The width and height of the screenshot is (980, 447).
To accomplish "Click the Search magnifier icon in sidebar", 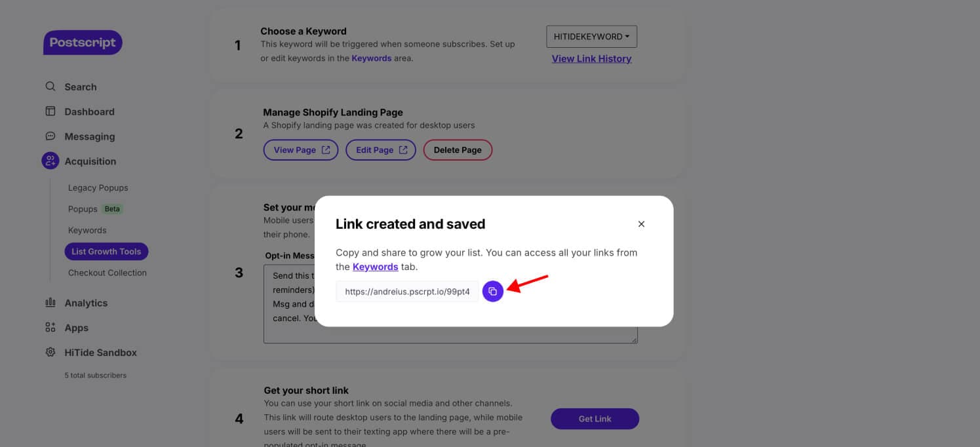I will pos(50,87).
